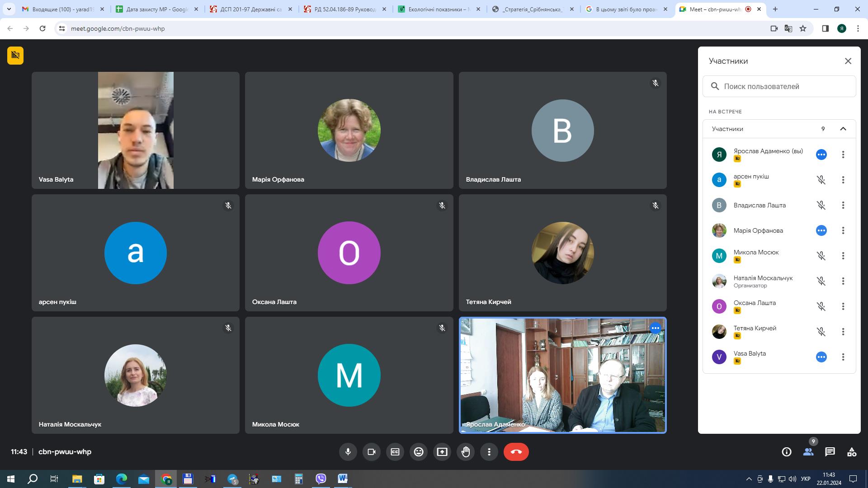Close the Участники side panel
The height and width of the screenshot is (488, 868).
click(x=848, y=61)
